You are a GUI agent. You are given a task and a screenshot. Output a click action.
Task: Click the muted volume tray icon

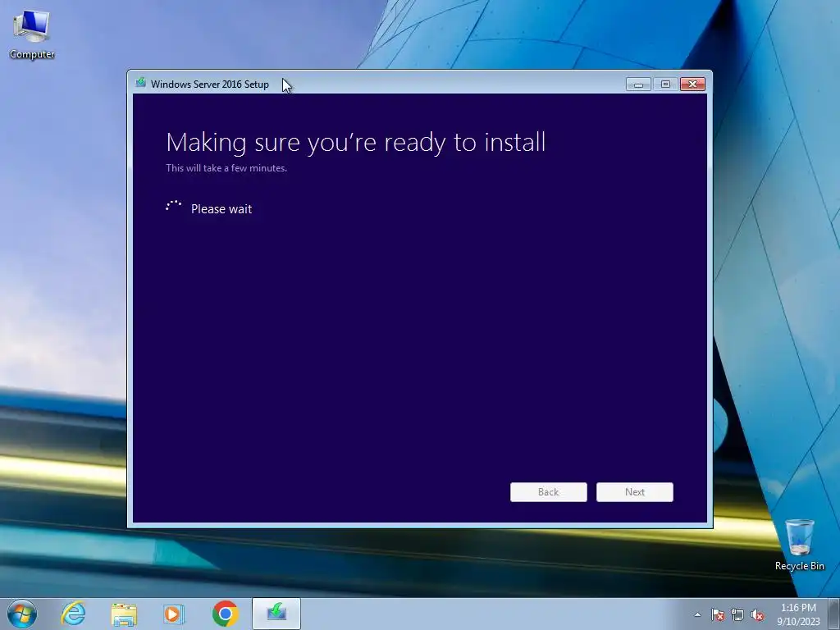click(x=757, y=614)
